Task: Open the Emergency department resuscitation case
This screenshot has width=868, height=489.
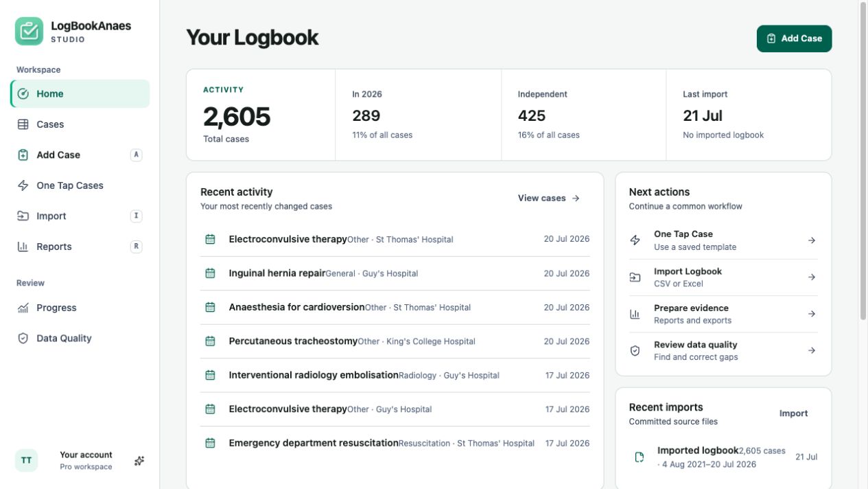Action: click(x=395, y=444)
